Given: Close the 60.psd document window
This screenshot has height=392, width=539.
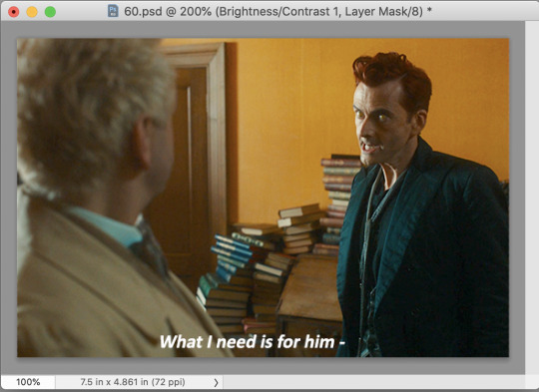Looking at the screenshot, I should point(14,12).
